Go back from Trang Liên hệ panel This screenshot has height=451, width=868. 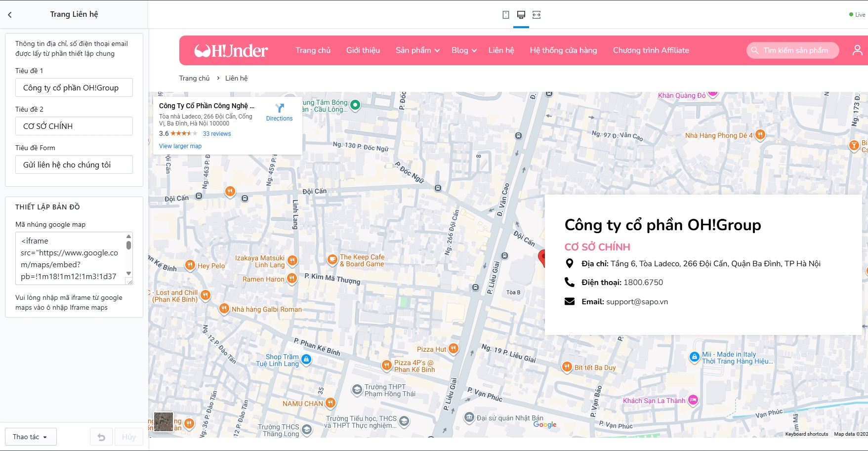click(10, 15)
